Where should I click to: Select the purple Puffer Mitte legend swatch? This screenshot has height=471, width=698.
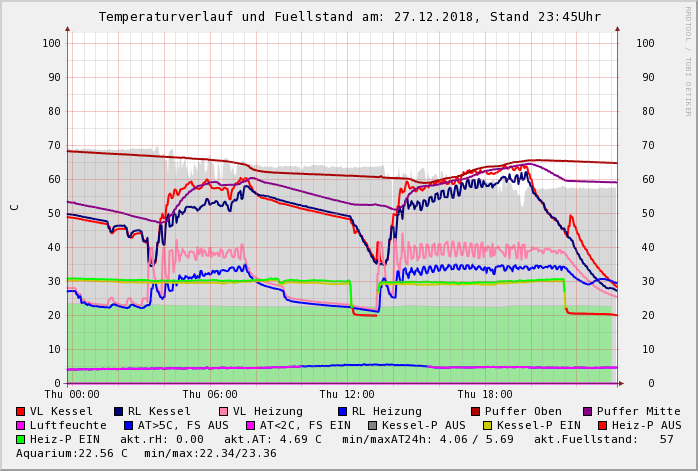(x=588, y=411)
